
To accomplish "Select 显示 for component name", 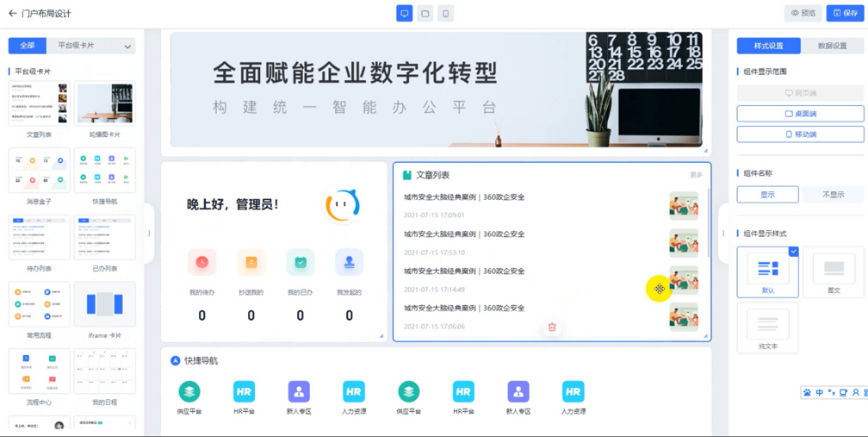I will pyautogui.click(x=768, y=195).
